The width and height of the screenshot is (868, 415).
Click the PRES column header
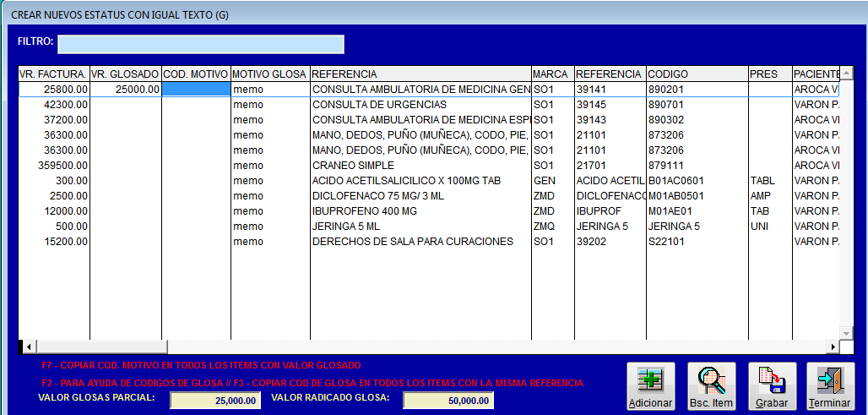click(x=770, y=74)
